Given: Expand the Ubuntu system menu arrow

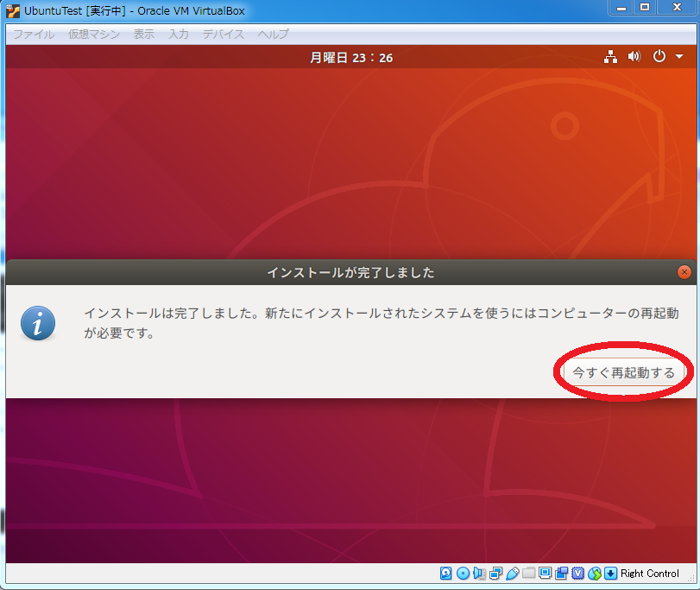Looking at the screenshot, I should pyautogui.click(x=679, y=57).
